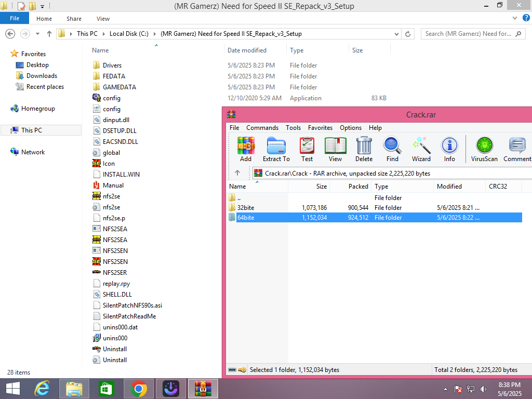Click the Explorer back arrow button
The width and height of the screenshot is (532, 399).
click(10, 34)
